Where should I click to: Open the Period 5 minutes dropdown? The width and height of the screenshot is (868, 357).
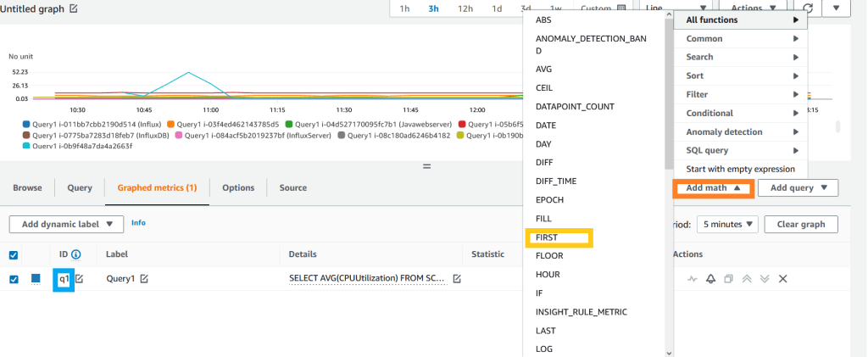(x=726, y=224)
